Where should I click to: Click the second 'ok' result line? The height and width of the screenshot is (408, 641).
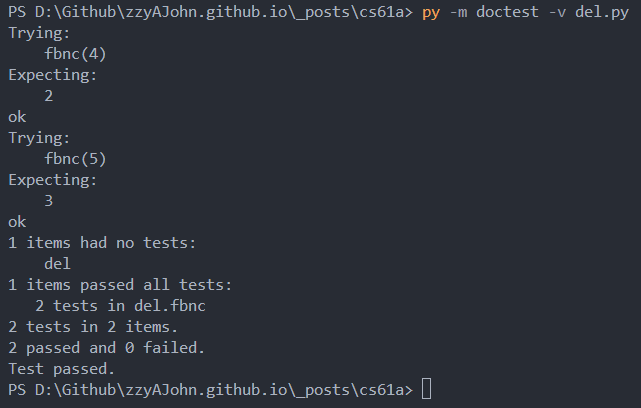(x=17, y=222)
